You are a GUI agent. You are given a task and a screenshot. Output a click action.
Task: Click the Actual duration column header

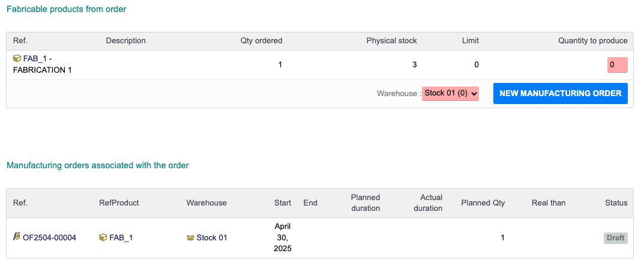(x=431, y=203)
